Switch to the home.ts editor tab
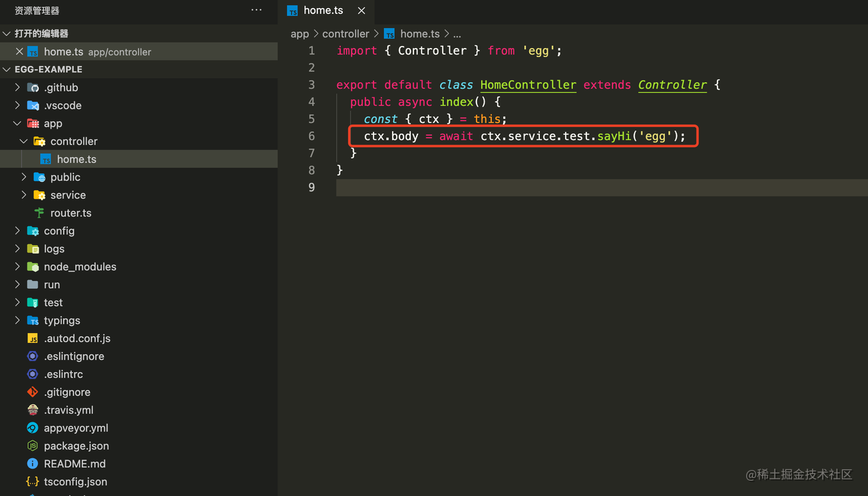Viewport: 868px width, 496px height. point(323,11)
